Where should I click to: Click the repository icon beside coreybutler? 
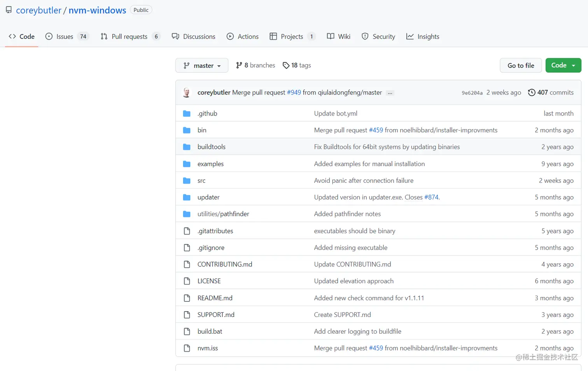pos(9,10)
